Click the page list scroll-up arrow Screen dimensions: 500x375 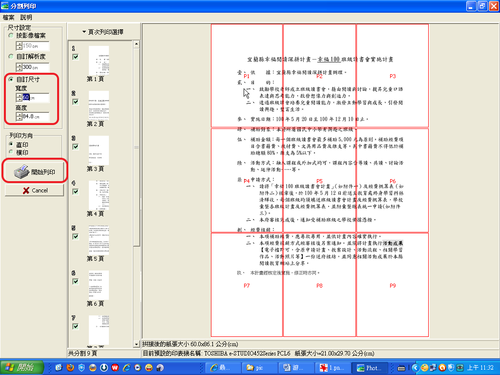136,44
